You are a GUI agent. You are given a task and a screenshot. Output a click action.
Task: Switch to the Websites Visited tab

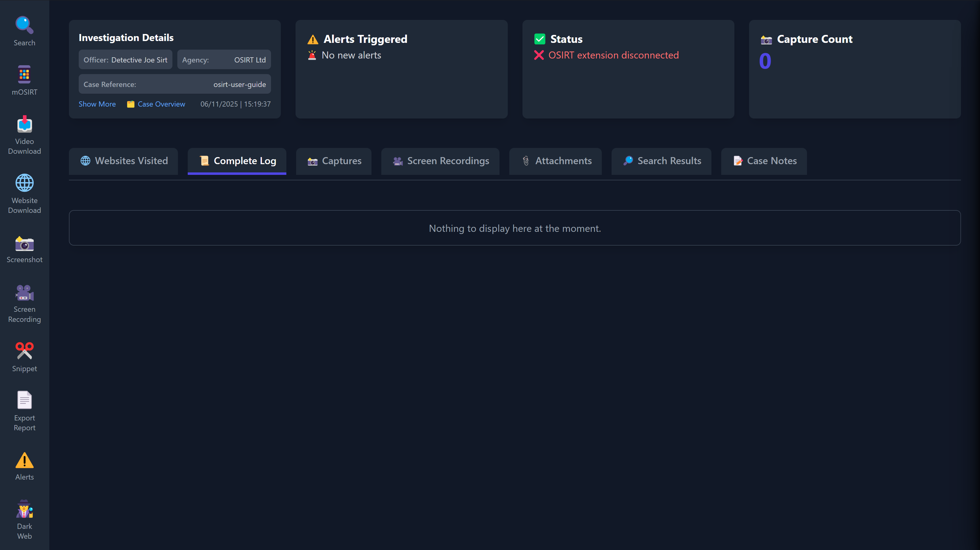point(123,161)
